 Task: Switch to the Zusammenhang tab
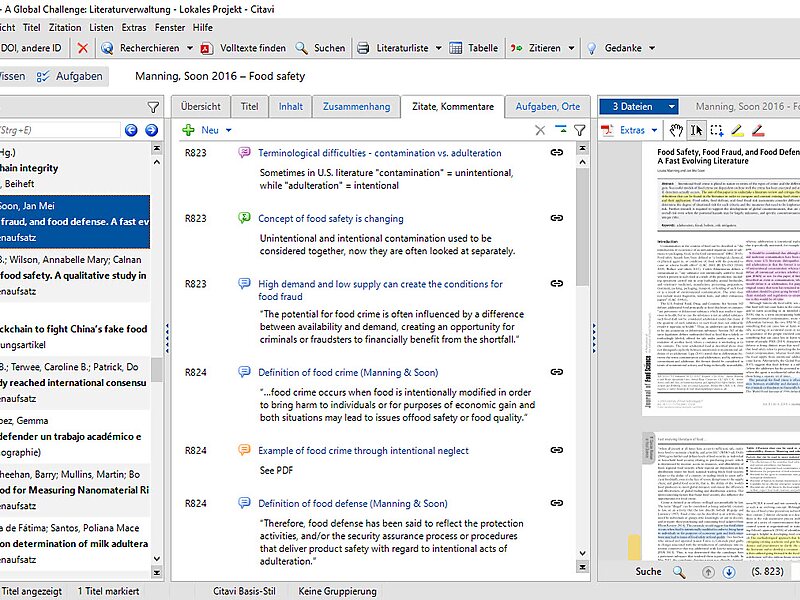(x=357, y=107)
